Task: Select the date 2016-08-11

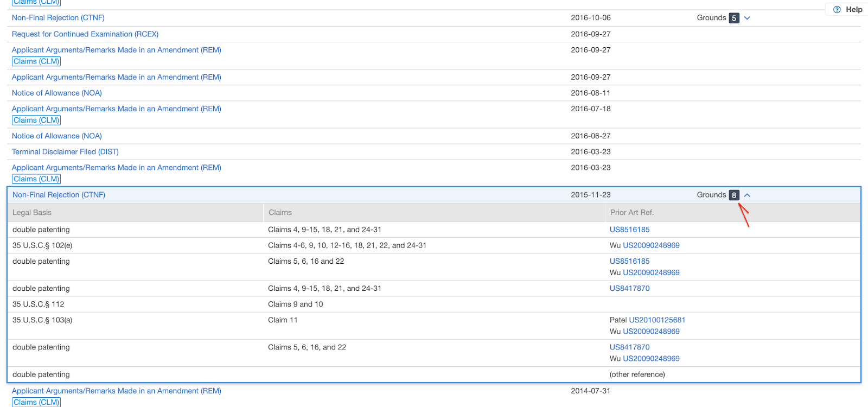Action: click(591, 93)
